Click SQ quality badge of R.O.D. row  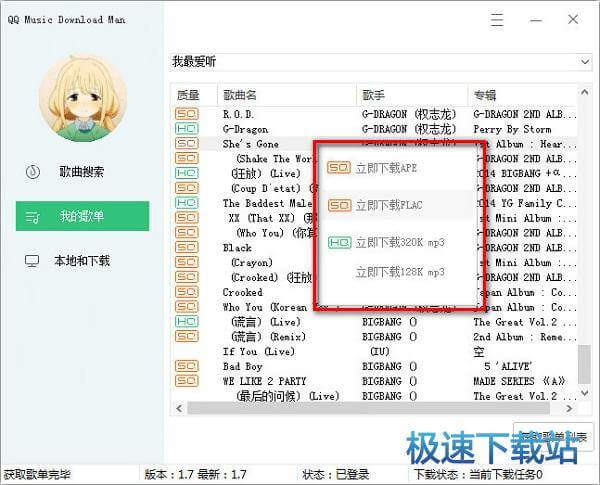pyautogui.click(x=187, y=114)
